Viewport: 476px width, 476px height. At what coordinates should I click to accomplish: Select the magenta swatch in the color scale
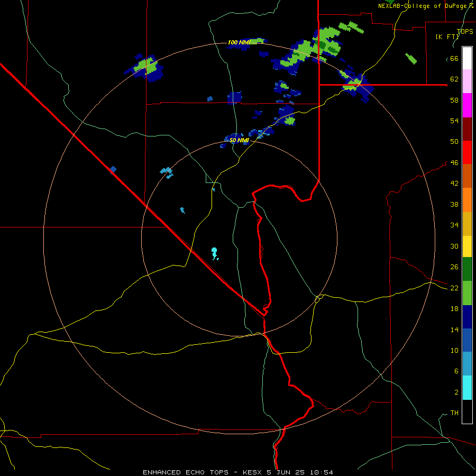click(467, 105)
